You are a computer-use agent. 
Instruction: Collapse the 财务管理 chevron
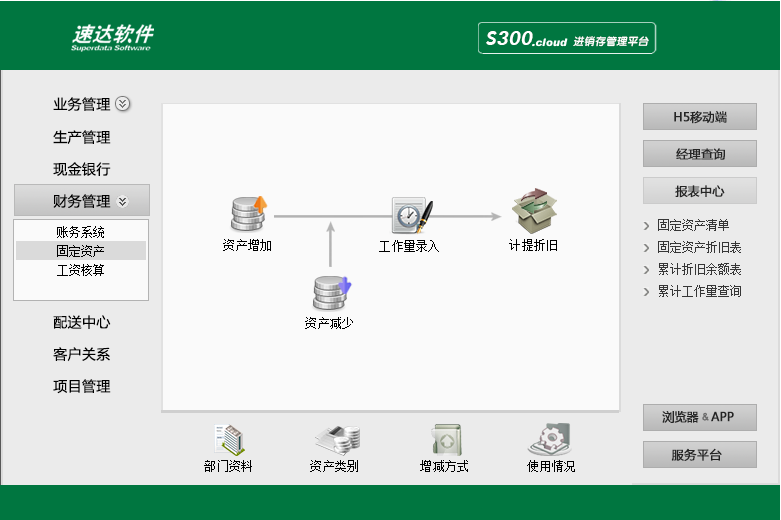tap(123, 201)
